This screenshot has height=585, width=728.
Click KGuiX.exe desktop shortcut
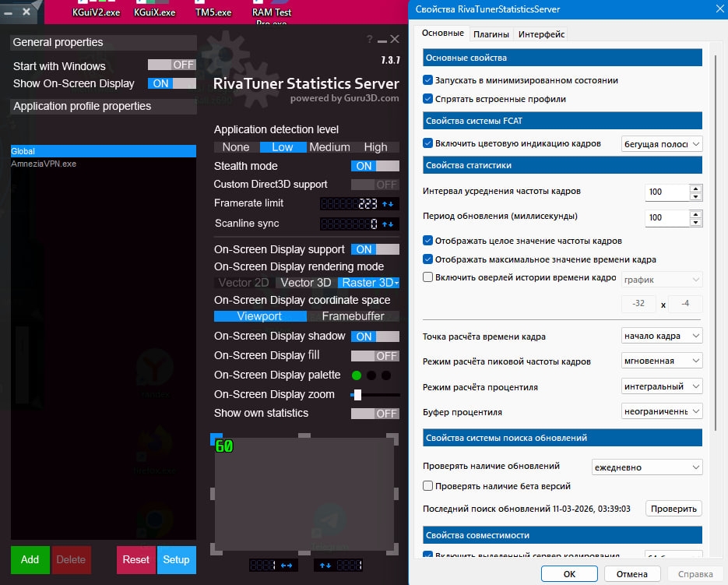155,12
